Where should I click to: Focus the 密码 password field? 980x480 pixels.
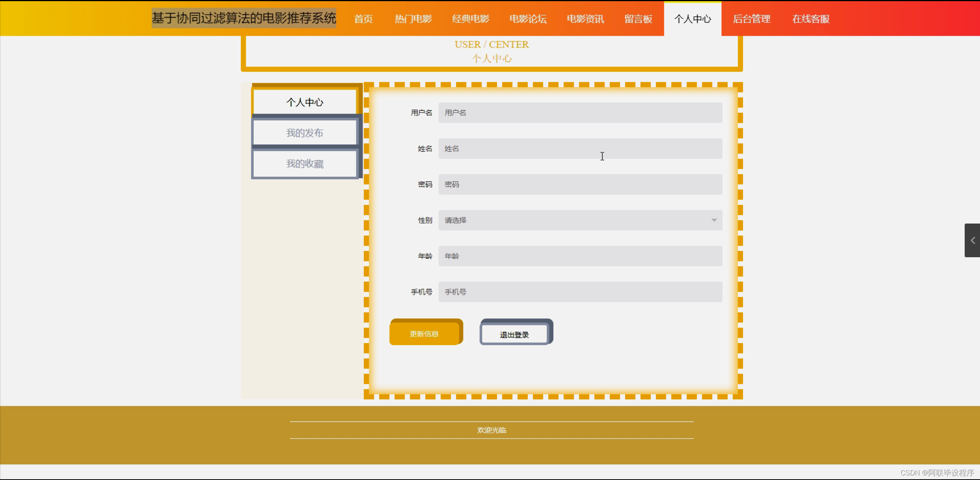click(580, 184)
